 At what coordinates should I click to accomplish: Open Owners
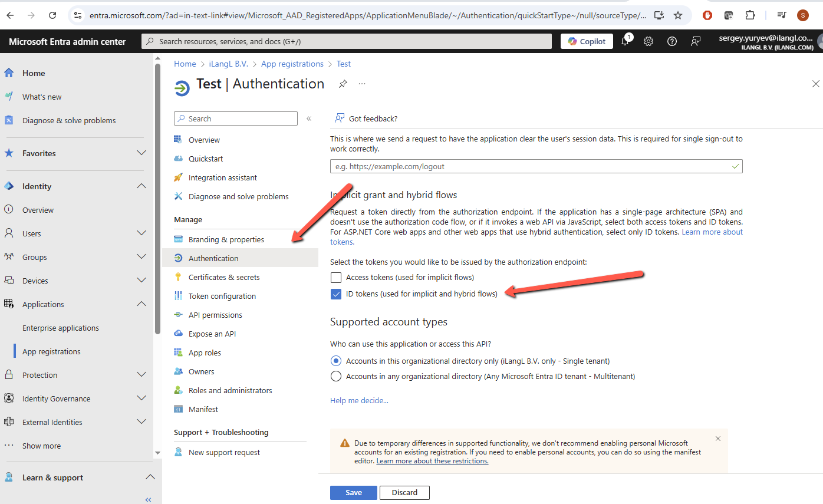(x=202, y=371)
